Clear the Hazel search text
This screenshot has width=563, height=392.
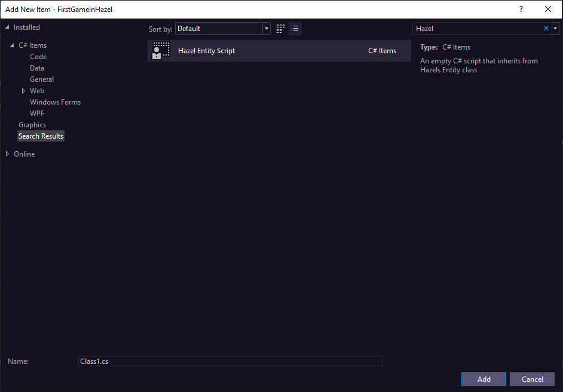pyautogui.click(x=546, y=28)
